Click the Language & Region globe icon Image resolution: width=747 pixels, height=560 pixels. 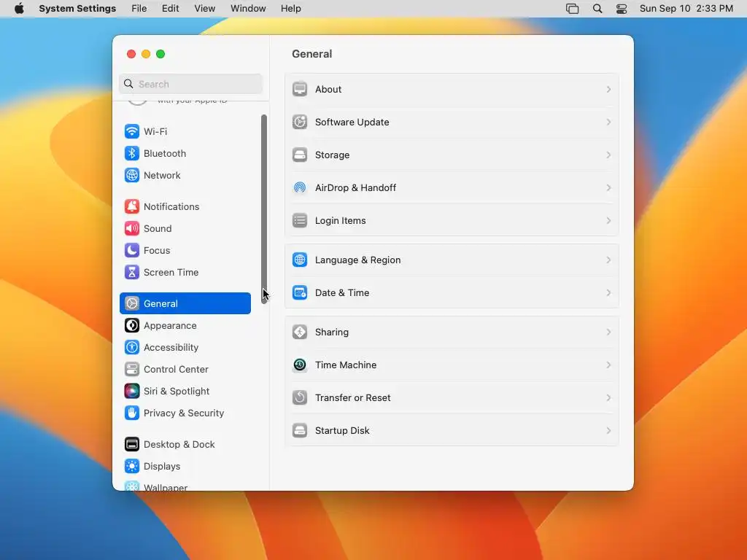pos(300,260)
